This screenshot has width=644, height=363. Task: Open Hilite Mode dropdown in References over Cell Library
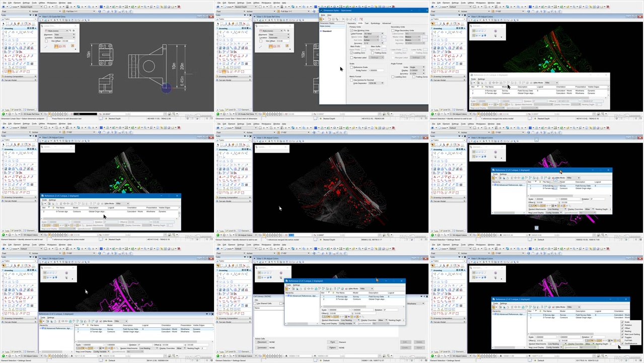click(366, 288)
